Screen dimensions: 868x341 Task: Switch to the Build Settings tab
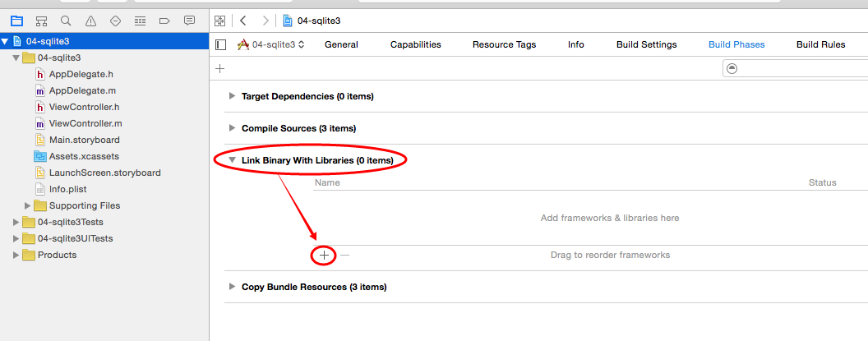point(647,45)
